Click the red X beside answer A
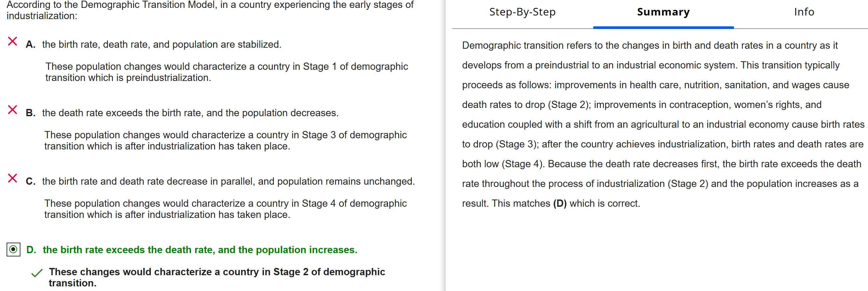Viewport: 868px width, 291px height. (x=13, y=41)
